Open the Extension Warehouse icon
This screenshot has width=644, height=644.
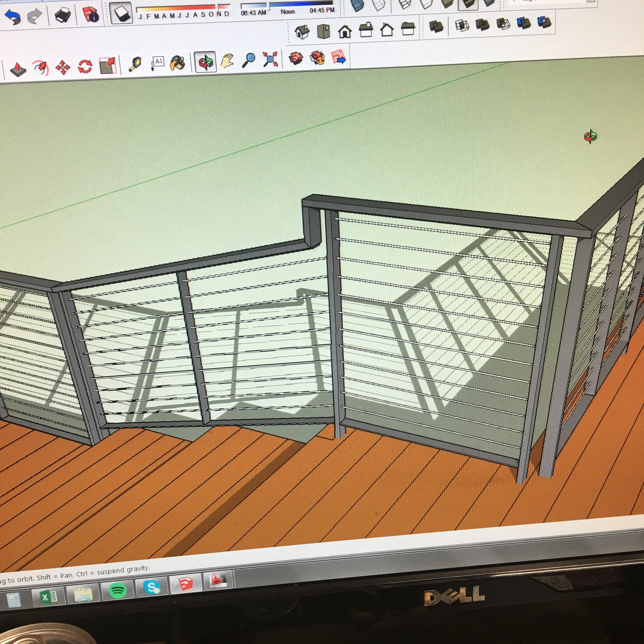[317, 57]
